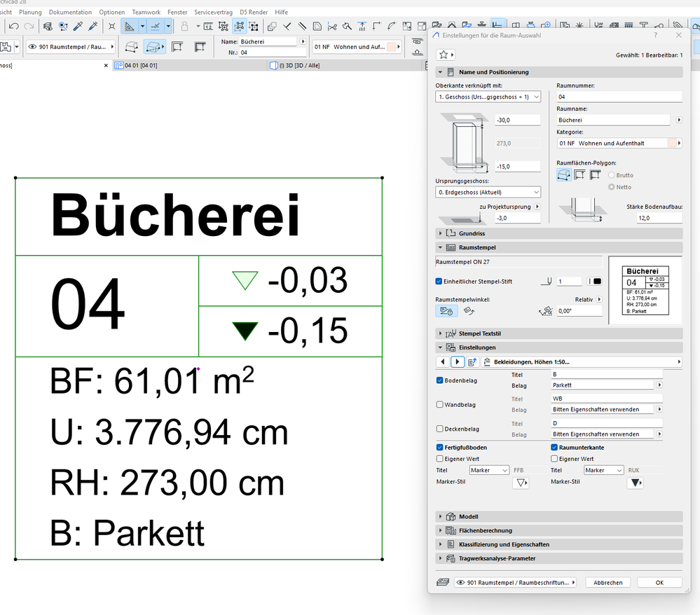Click the Undo arrow icon

click(x=13, y=27)
